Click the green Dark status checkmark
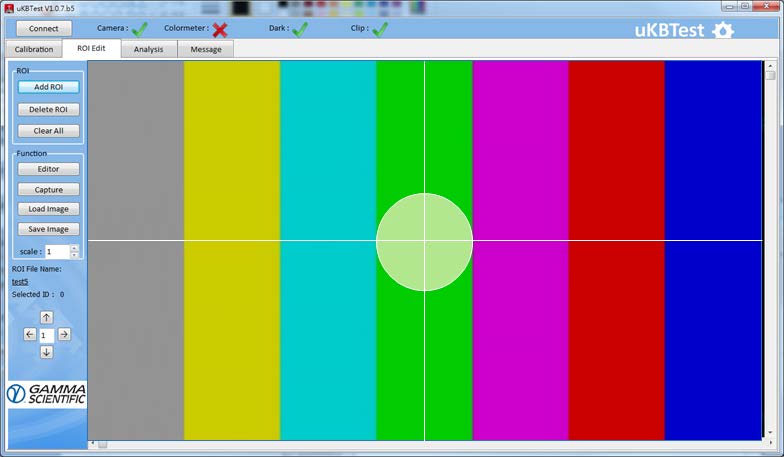This screenshot has width=784, height=457. (300, 29)
